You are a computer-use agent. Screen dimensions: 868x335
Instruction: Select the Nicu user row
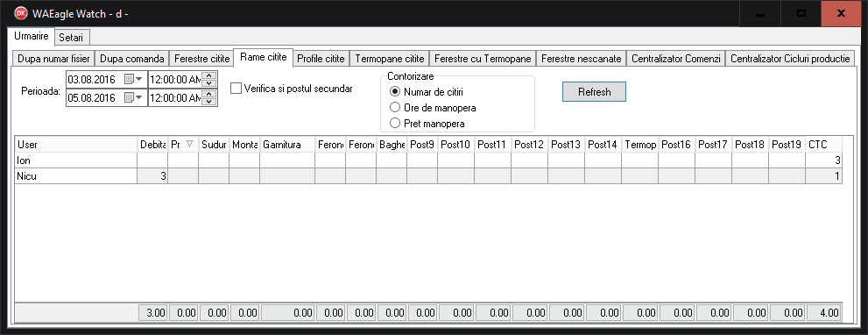[x=428, y=175]
